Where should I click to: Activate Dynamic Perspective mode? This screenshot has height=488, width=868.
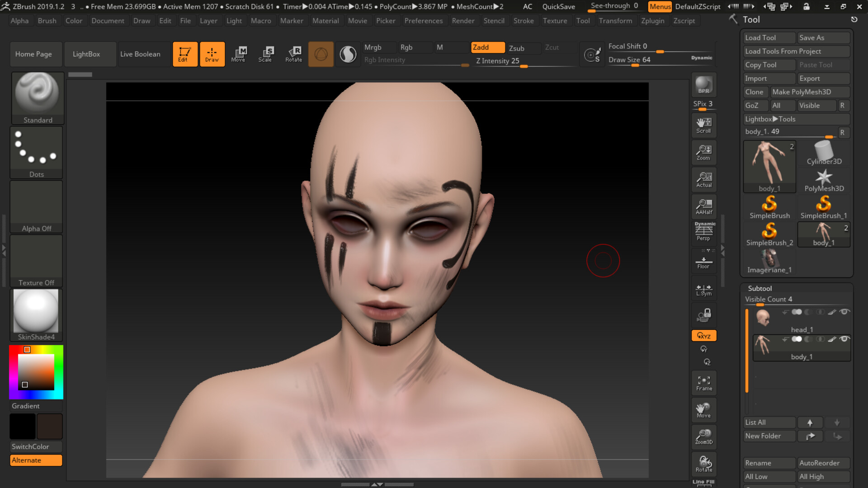pyautogui.click(x=703, y=231)
